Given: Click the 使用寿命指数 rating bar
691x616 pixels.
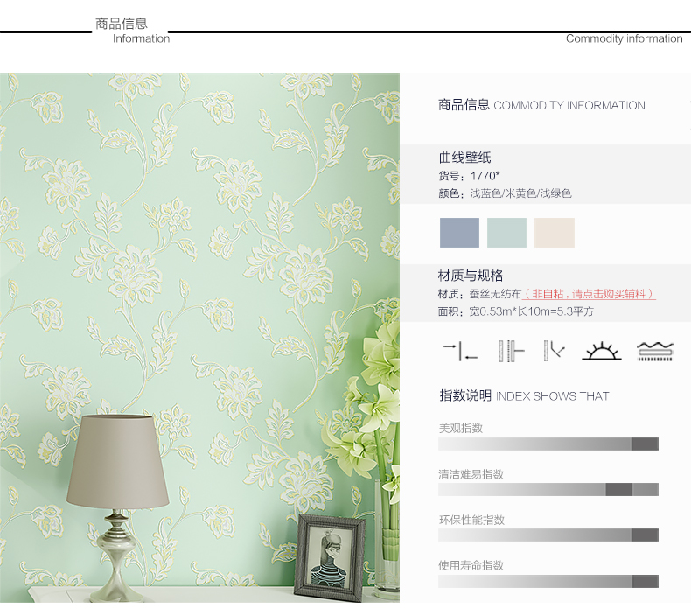Looking at the screenshot, I should [x=548, y=581].
